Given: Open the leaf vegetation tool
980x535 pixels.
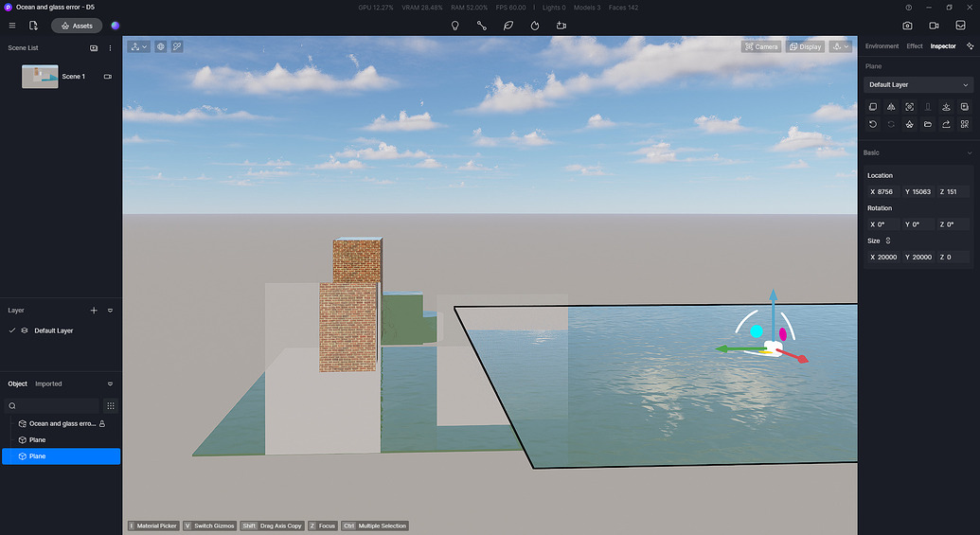Looking at the screenshot, I should click(508, 26).
